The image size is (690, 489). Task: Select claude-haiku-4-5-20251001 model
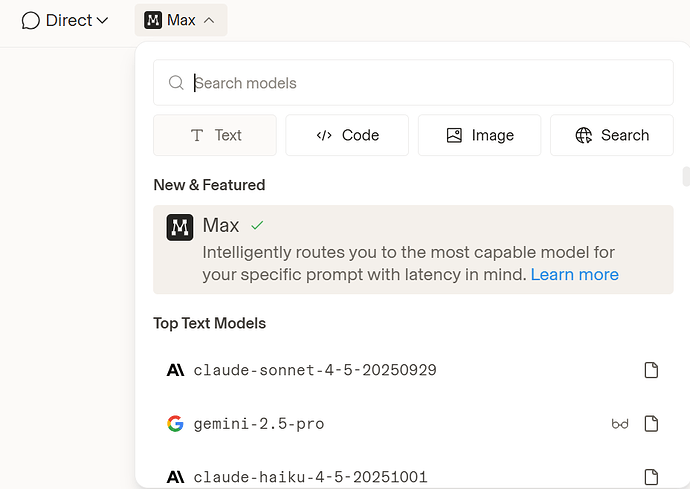point(413,477)
